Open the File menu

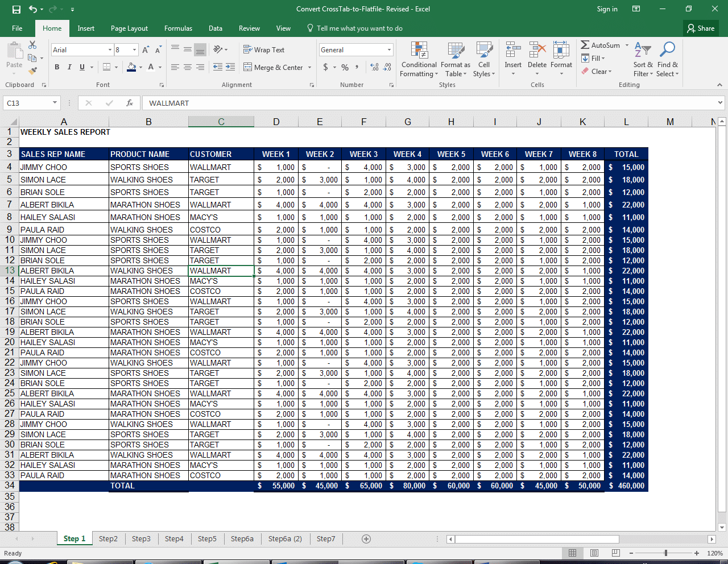click(x=17, y=28)
